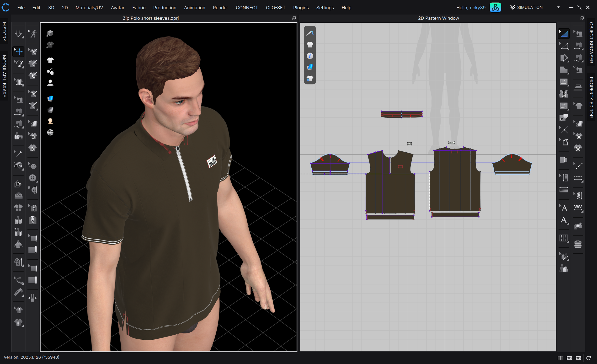Screen dimensions: 597x364
Task: Switch to 3D-only layout button
Action: [x=569, y=358]
